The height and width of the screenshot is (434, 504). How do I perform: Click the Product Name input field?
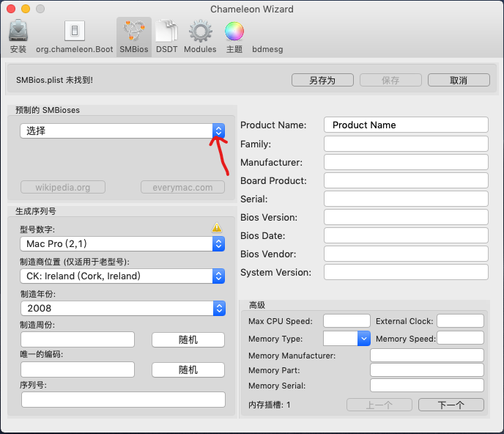pyautogui.click(x=406, y=125)
